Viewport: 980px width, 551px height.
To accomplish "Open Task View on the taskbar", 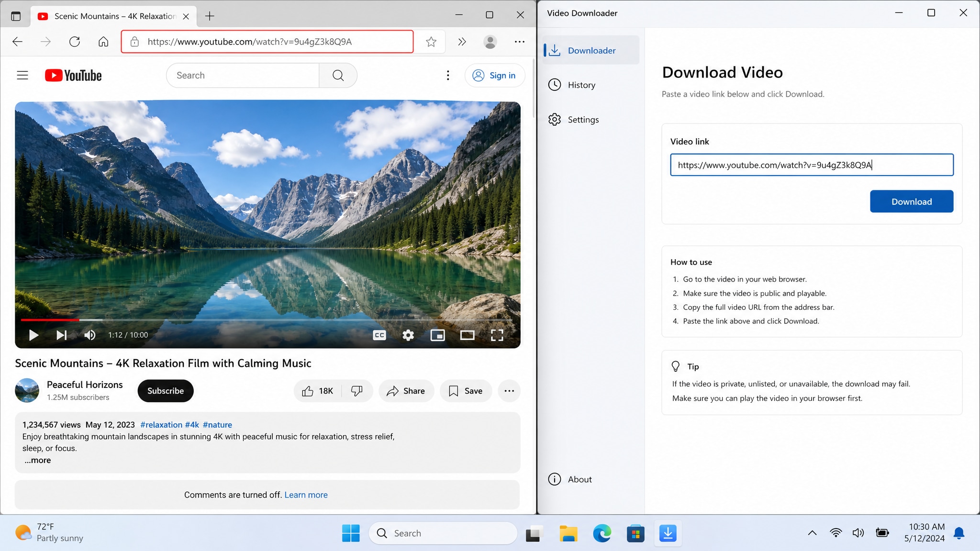I will pos(534,533).
